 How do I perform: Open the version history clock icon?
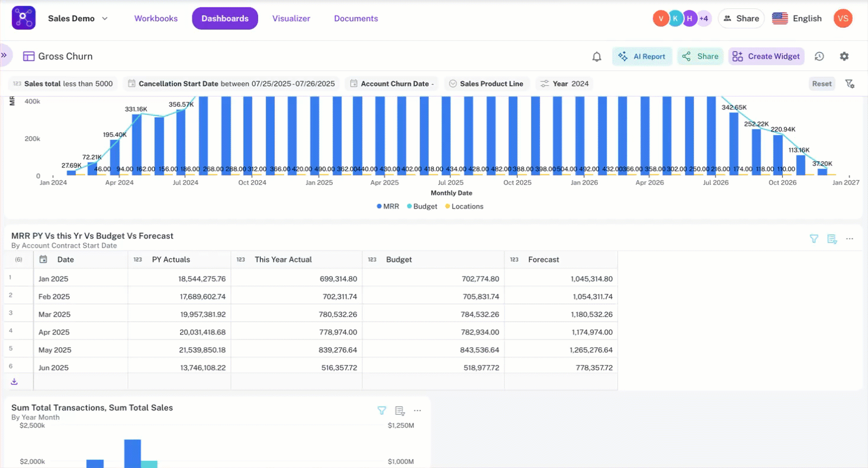click(819, 56)
